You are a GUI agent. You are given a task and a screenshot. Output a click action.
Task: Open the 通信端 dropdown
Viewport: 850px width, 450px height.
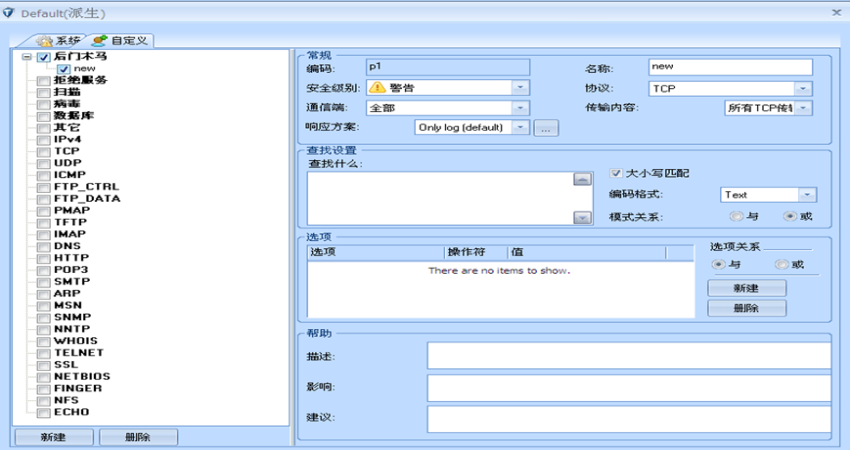[520, 108]
